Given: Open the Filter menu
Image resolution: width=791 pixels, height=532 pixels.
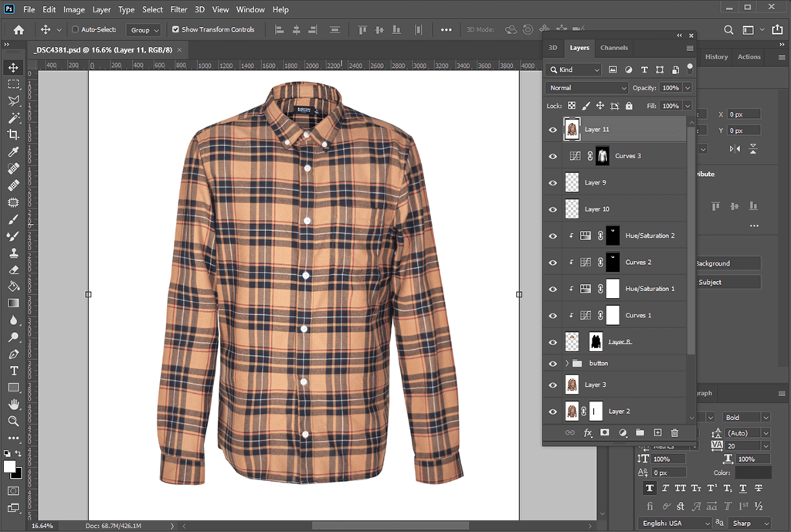Looking at the screenshot, I should (x=178, y=9).
